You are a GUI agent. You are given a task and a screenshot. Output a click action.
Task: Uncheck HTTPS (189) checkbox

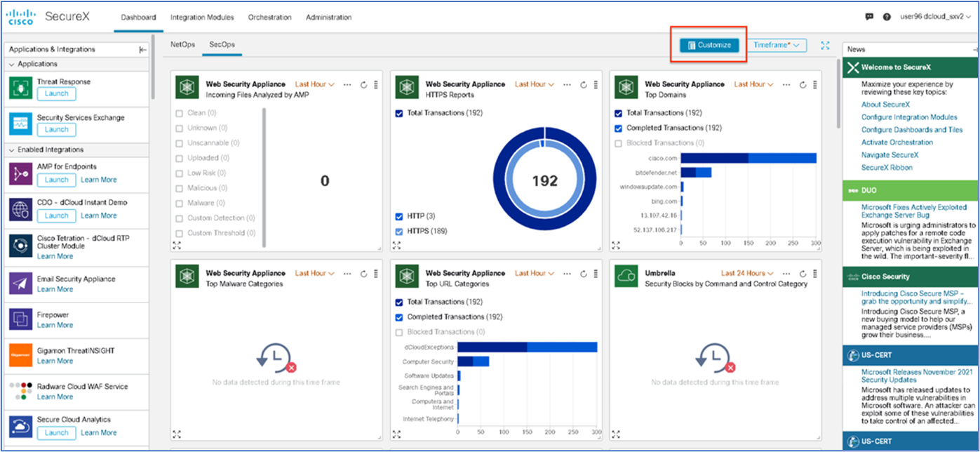click(x=399, y=231)
